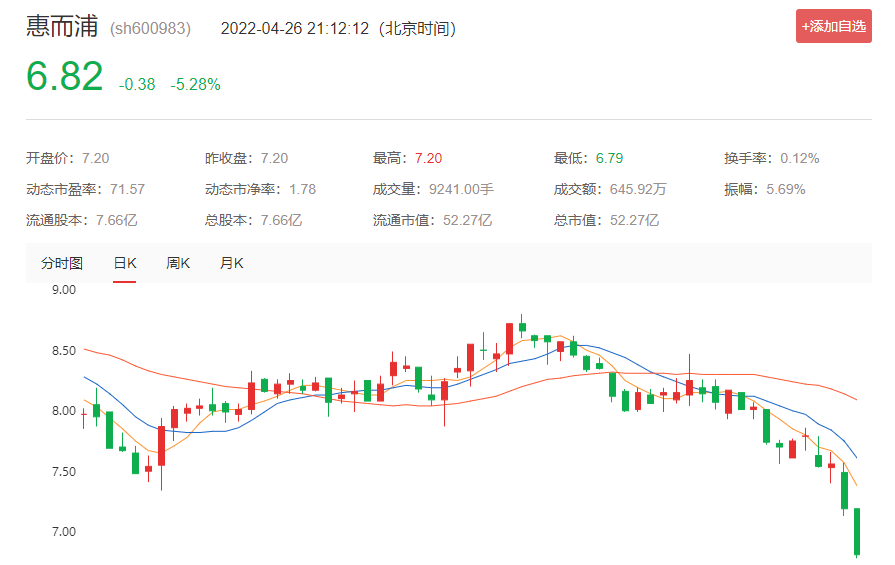The height and width of the screenshot is (565, 895).
Task: Show the 月K monthly chart tab
Action: (231, 264)
